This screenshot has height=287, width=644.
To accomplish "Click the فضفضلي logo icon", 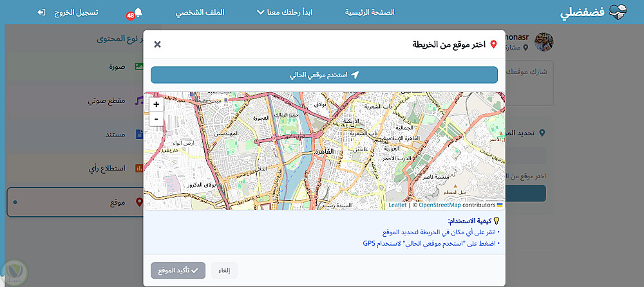I will [618, 12].
